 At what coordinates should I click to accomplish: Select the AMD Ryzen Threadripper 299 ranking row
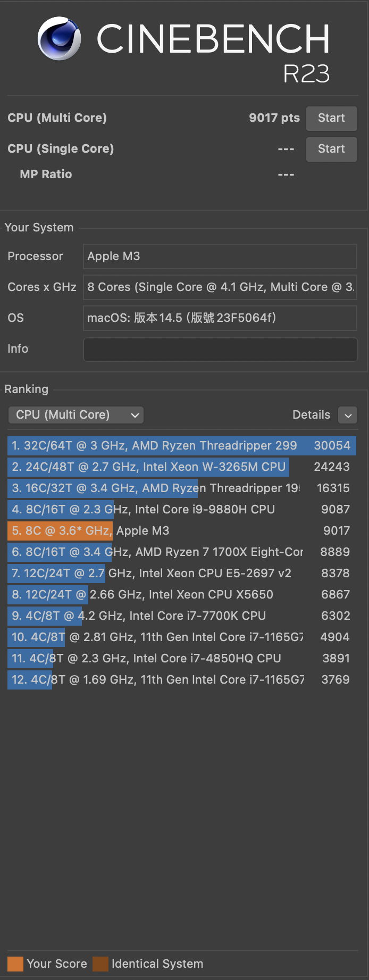pyautogui.click(x=182, y=446)
